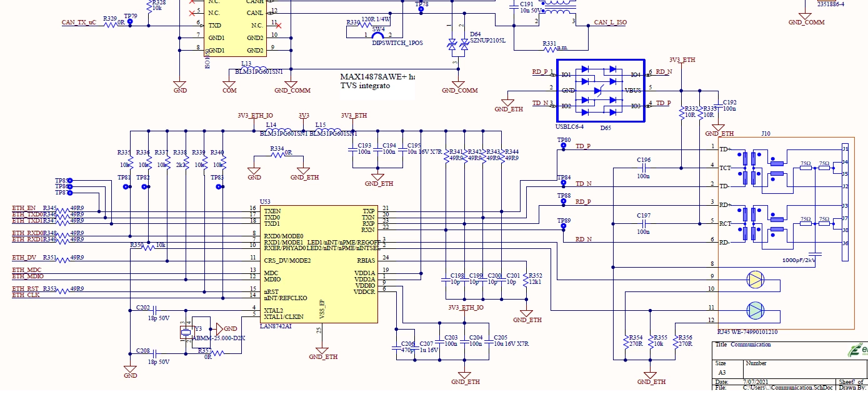Select capacitor C196 symbol
The image size is (868, 394).
(x=644, y=168)
